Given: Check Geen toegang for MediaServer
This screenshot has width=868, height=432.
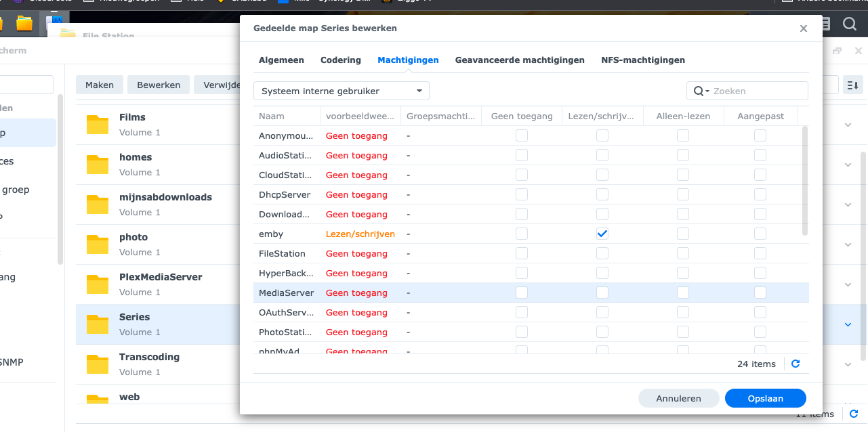Looking at the screenshot, I should coord(521,293).
